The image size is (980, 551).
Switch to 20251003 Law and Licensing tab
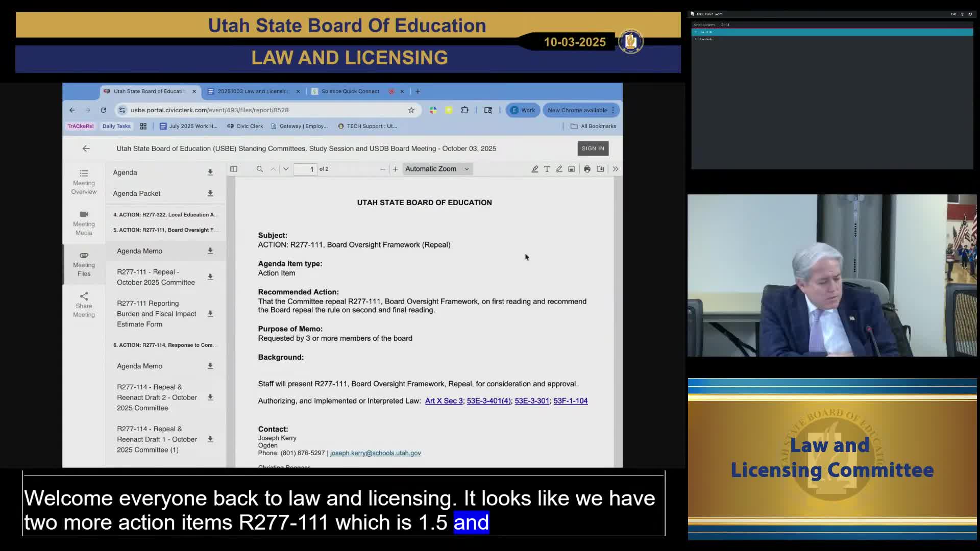coord(253,91)
